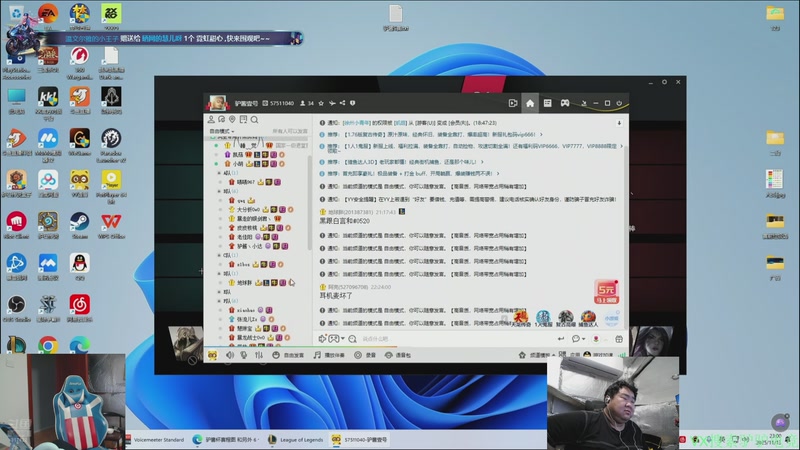The width and height of the screenshot is (800, 450).
Task: Click the shield icon in channel header
Action: pos(353,103)
